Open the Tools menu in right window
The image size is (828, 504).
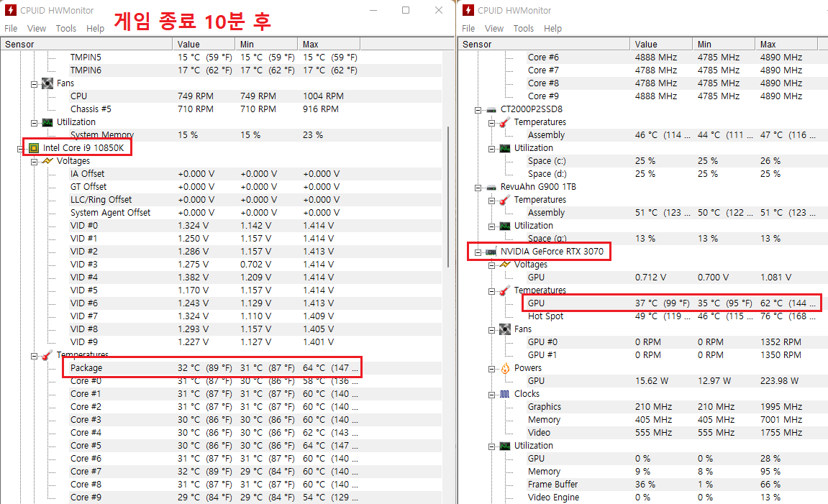[523, 29]
